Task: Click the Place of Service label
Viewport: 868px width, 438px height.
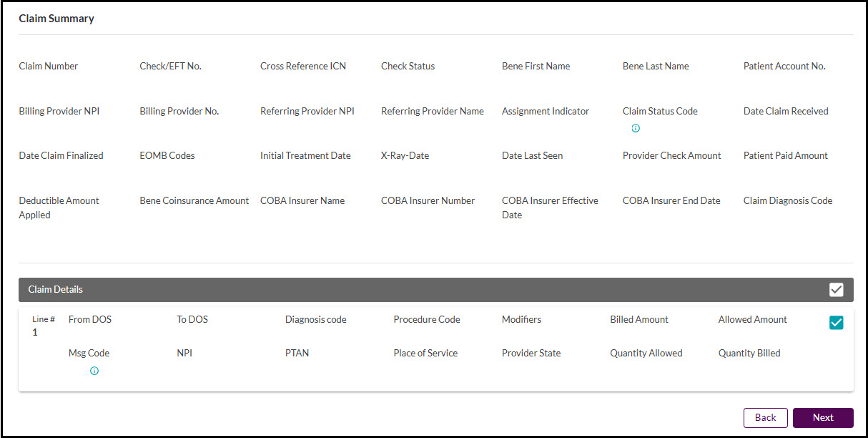Action: 425,353
